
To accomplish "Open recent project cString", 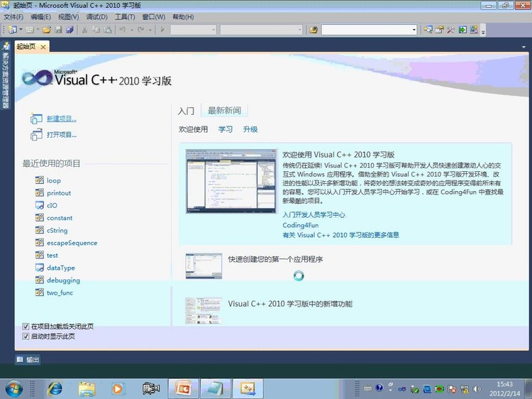I will click(57, 230).
